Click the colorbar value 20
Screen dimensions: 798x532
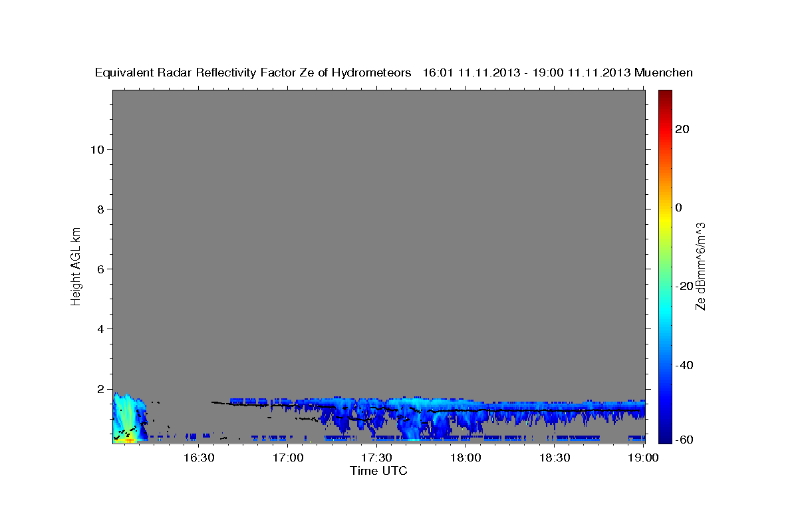(x=682, y=129)
